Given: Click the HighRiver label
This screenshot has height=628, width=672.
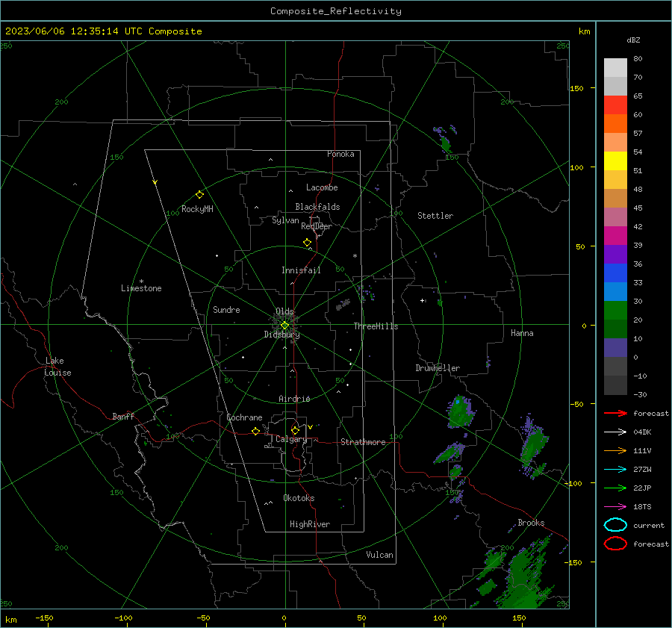Looking at the screenshot, I should click(x=310, y=524).
